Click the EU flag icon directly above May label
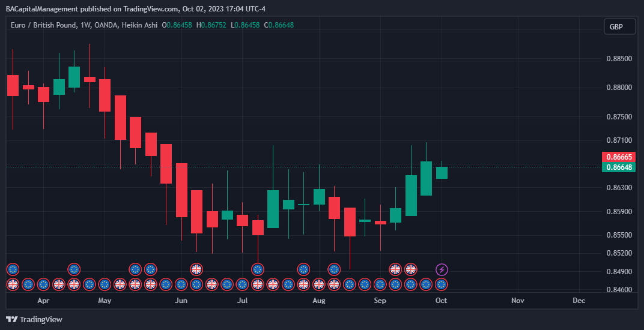644x330 pixels. (x=105, y=284)
